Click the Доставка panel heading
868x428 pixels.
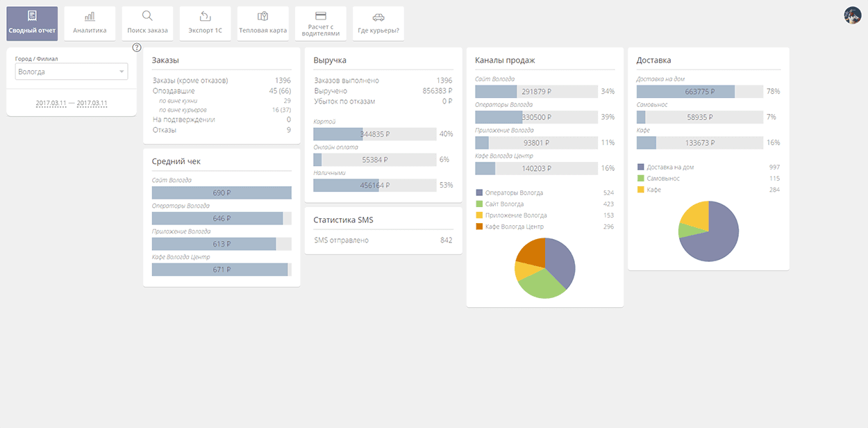pos(653,60)
